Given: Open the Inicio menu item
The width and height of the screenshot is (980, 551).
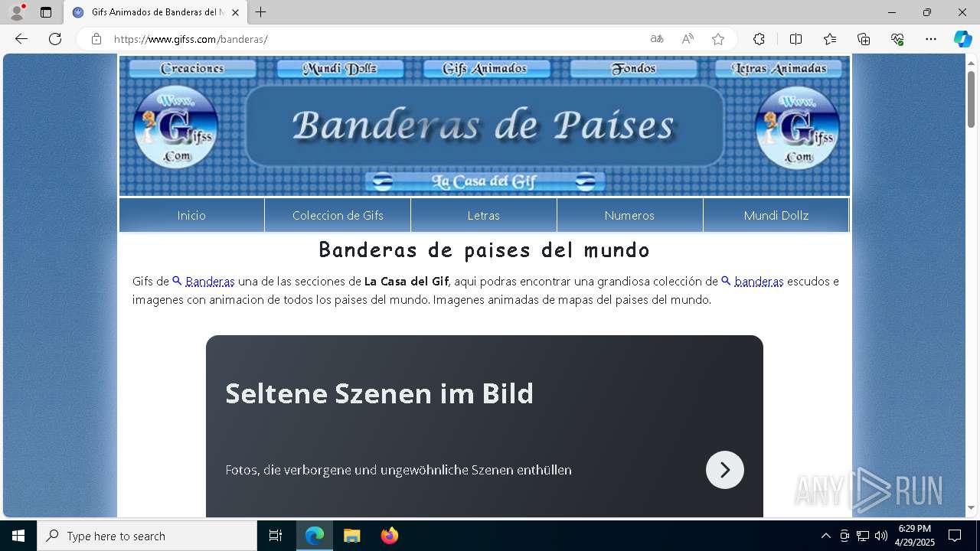Looking at the screenshot, I should tap(191, 215).
